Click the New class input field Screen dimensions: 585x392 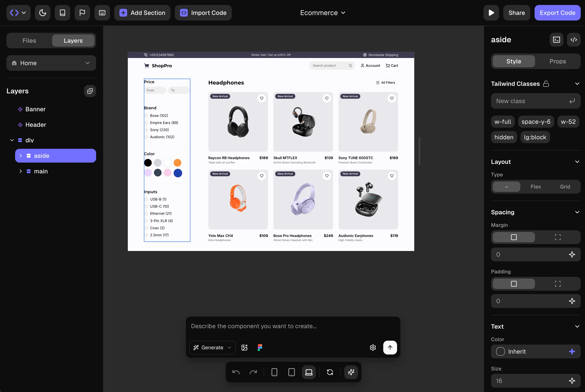pos(535,101)
